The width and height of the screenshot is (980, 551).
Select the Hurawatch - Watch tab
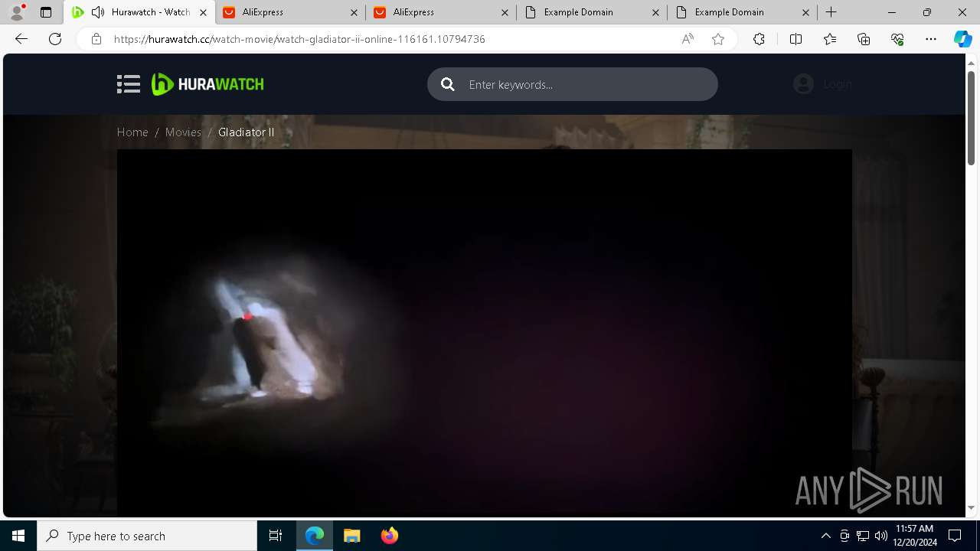click(x=138, y=12)
